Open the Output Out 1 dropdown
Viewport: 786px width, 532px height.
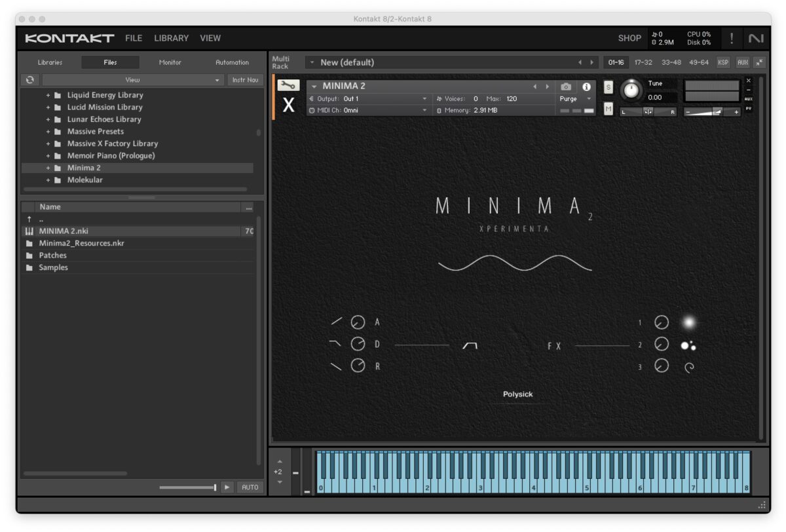[369, 99]
